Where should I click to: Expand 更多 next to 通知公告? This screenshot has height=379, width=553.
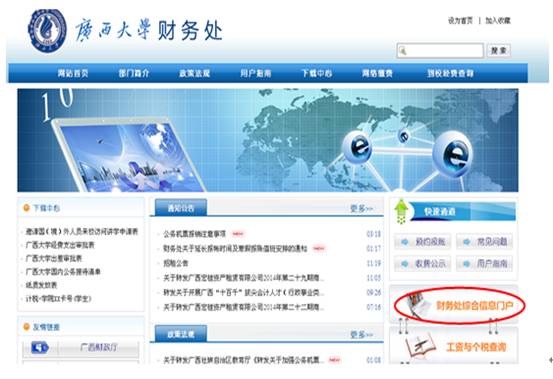[x=361, y=208]
